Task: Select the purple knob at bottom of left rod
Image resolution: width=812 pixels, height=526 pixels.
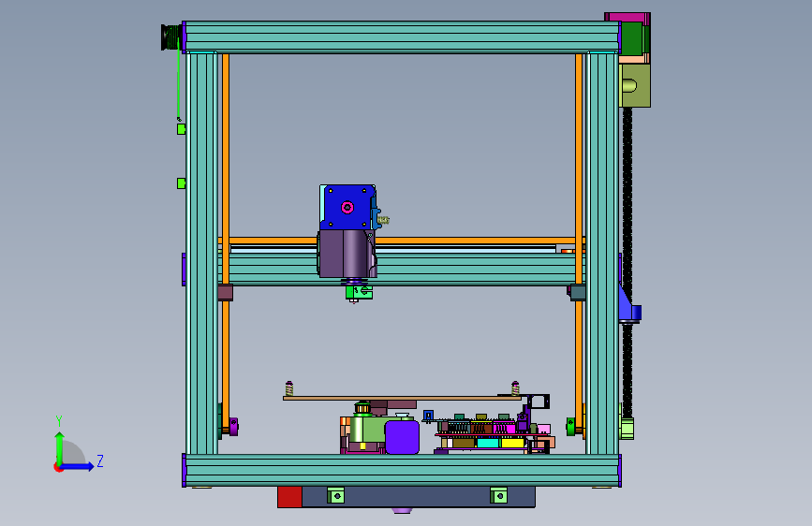Action: [233, 427]
